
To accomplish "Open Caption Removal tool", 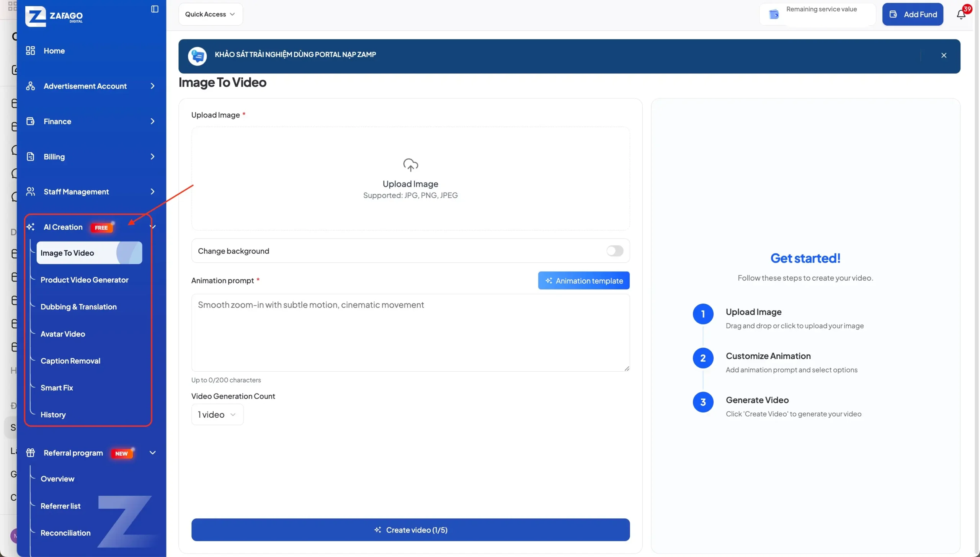I will (70, 361).
